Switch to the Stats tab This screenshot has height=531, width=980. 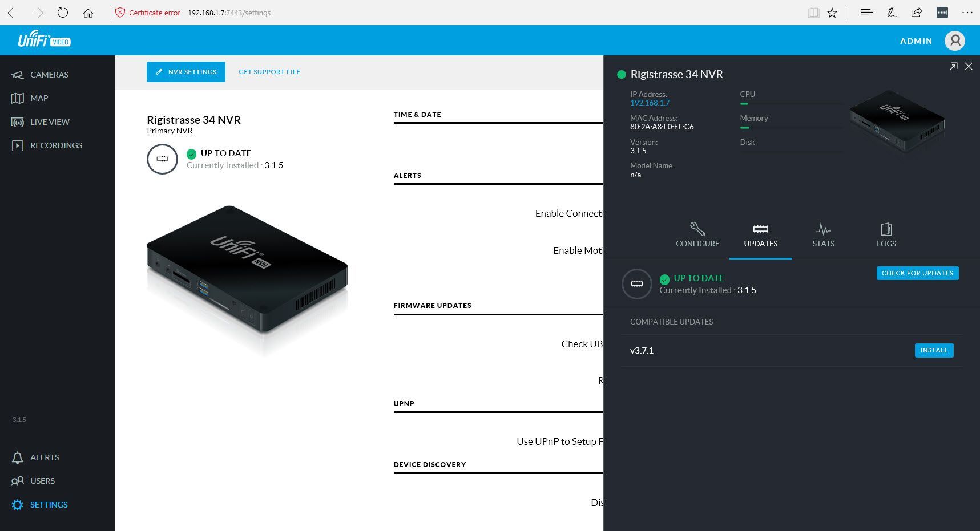point(824,235)
